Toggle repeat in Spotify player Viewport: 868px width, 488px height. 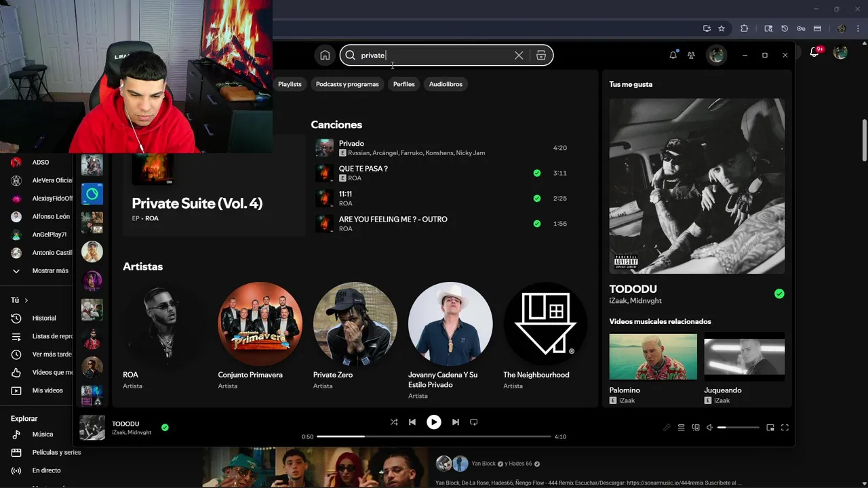click(474, 422)
